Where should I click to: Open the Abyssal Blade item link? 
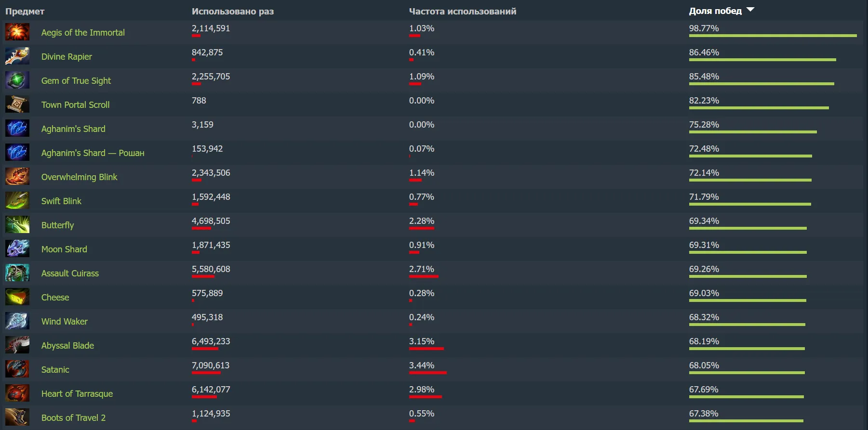[x=68, y=345]
